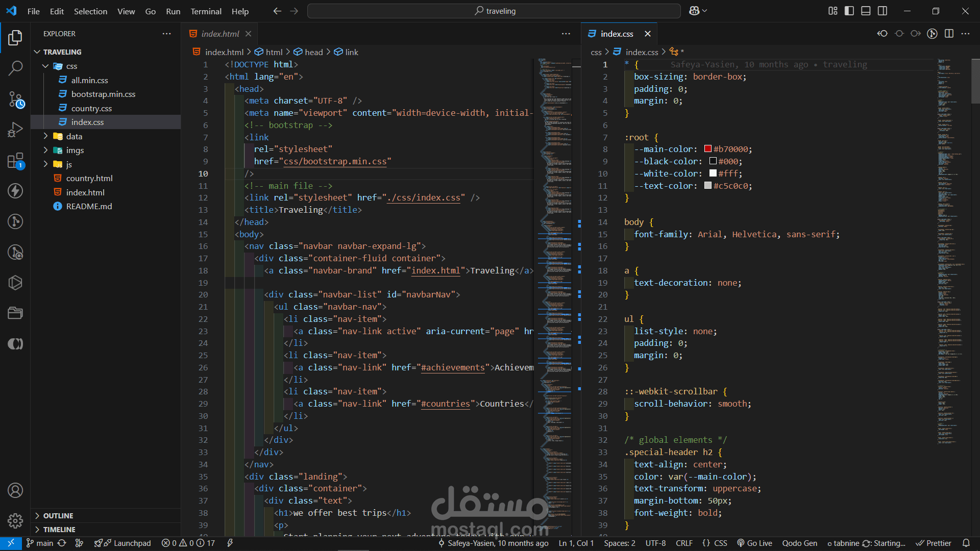This screenshot has width=980, height=551.
Task: Open the Accounts icon in activity bar
Action: [x=15, y=490]
